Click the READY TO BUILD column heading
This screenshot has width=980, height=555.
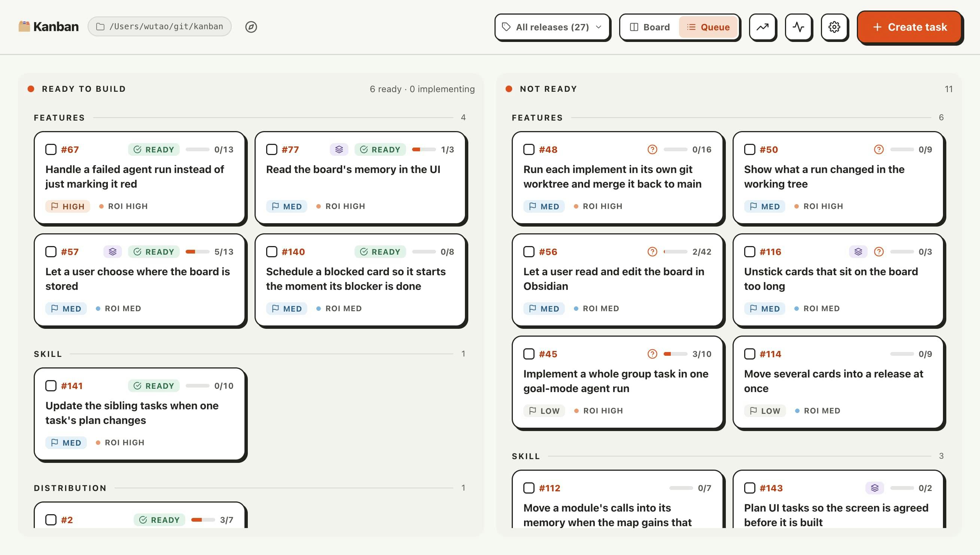[84, 89]
